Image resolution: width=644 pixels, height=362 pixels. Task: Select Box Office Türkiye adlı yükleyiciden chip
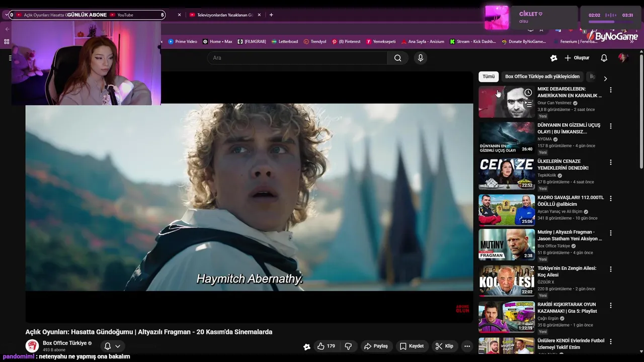point(542,76)
